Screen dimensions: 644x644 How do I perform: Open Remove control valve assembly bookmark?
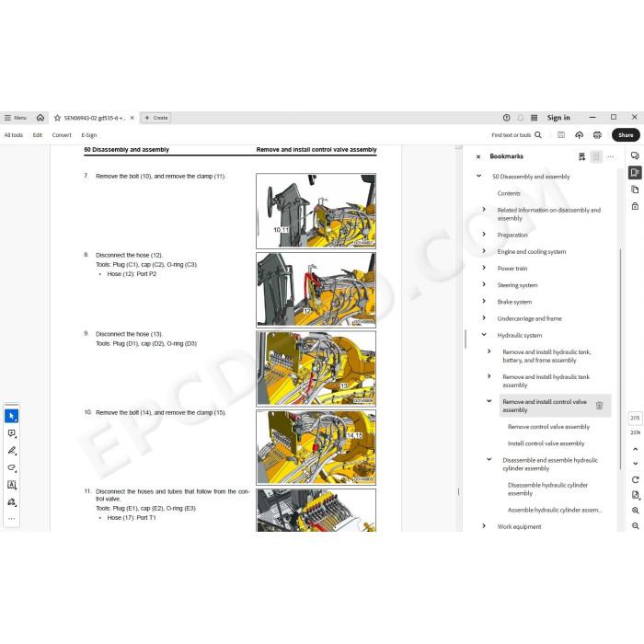[548, 427]
